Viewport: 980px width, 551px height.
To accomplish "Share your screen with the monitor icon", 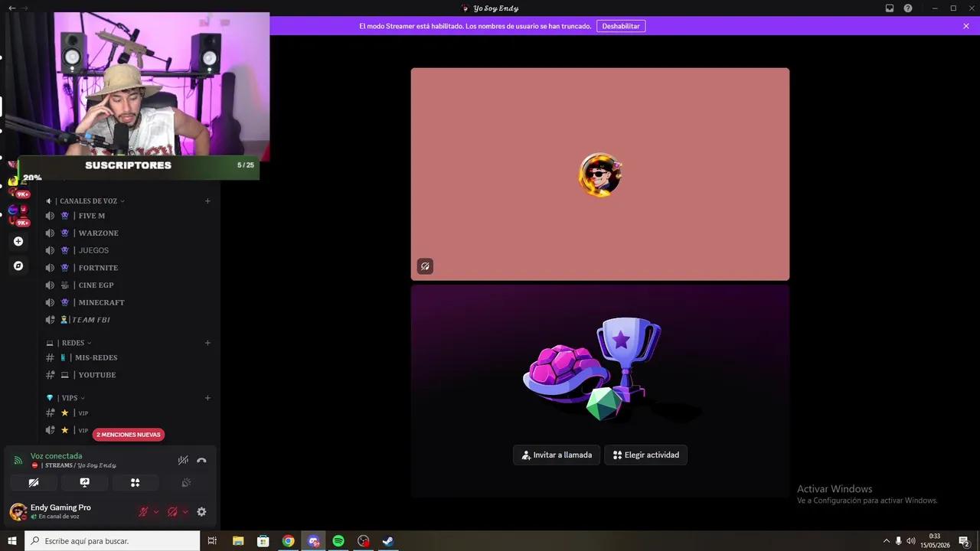I will 84,483.
